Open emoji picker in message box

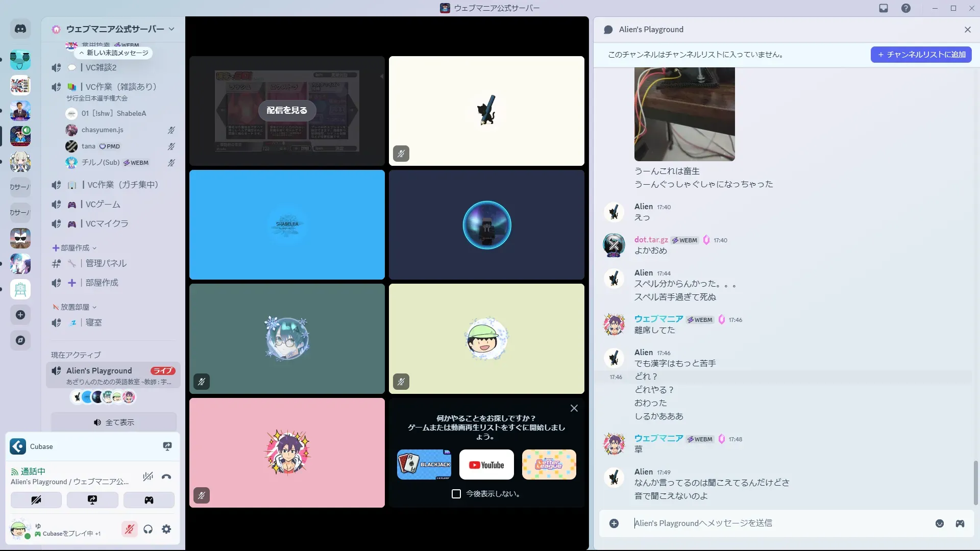coord(939,523)
